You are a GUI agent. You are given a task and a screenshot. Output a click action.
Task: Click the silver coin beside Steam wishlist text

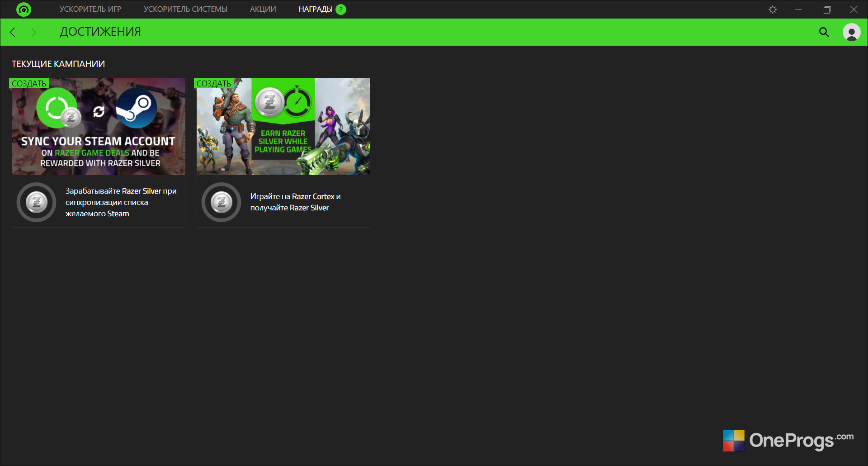tap(37, 202)
